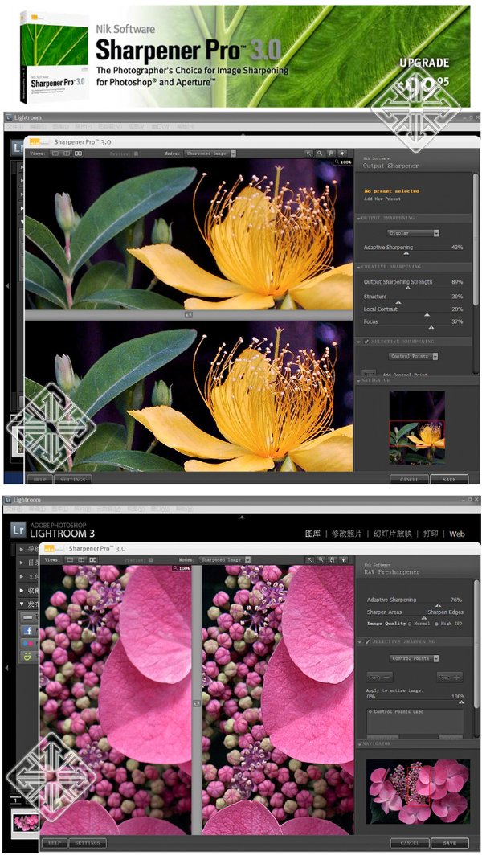The image size is (482, 868).
Task: Open the 图库 Library module in Lightroom
Action: pyautogui.click(x=312, y=534)
